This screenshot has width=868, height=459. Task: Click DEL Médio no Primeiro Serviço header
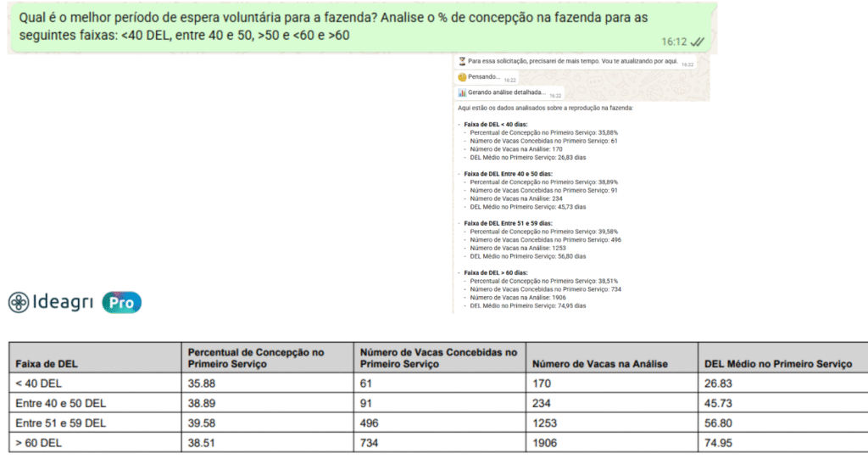point(777,364)
